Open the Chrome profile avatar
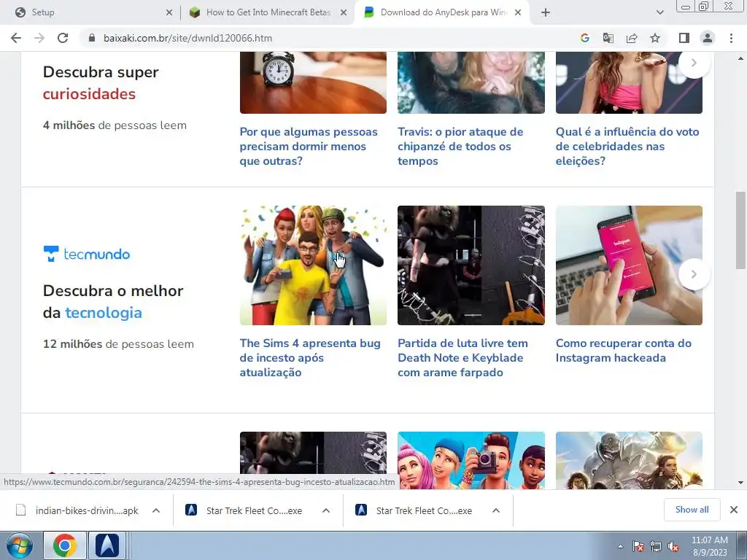The image size is (747, 560). point(708,38)
